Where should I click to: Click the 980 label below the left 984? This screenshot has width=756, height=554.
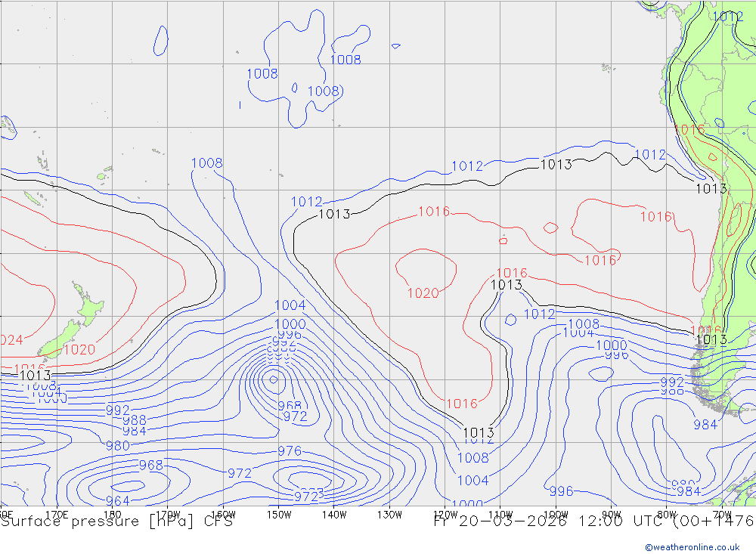[x=118, y=445]
